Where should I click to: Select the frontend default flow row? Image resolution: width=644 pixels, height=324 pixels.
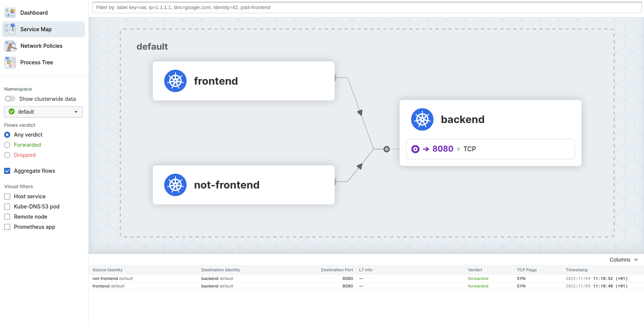[366, 286]
